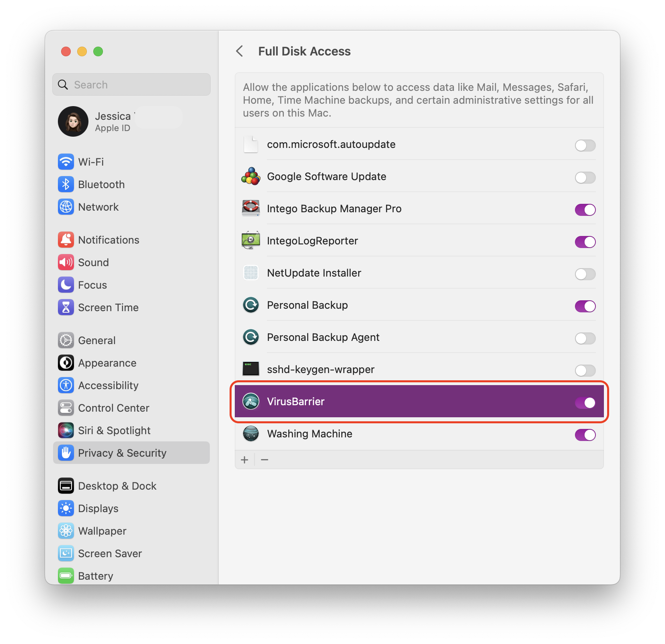Viewport: 665px width, 644px height.
Task: Click the Control Center icon
Action: pyautogui.click(x=66, y=408)
